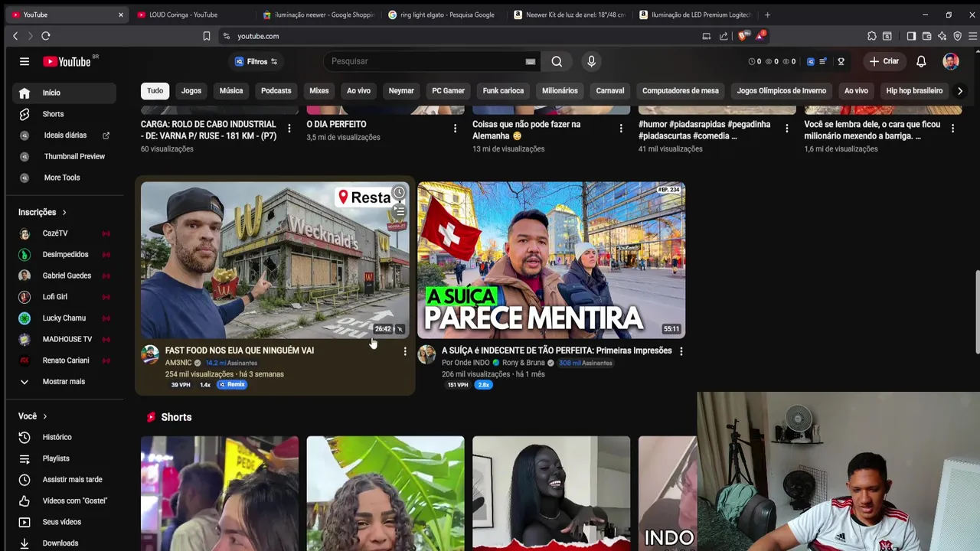
Task: Open the Brave wallet icon
Action: click(x=926, y=36)
